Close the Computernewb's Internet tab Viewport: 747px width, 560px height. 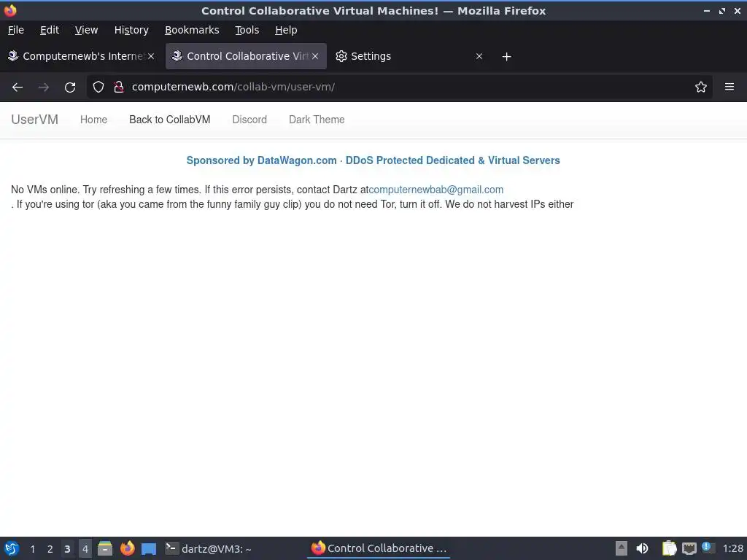151,56
